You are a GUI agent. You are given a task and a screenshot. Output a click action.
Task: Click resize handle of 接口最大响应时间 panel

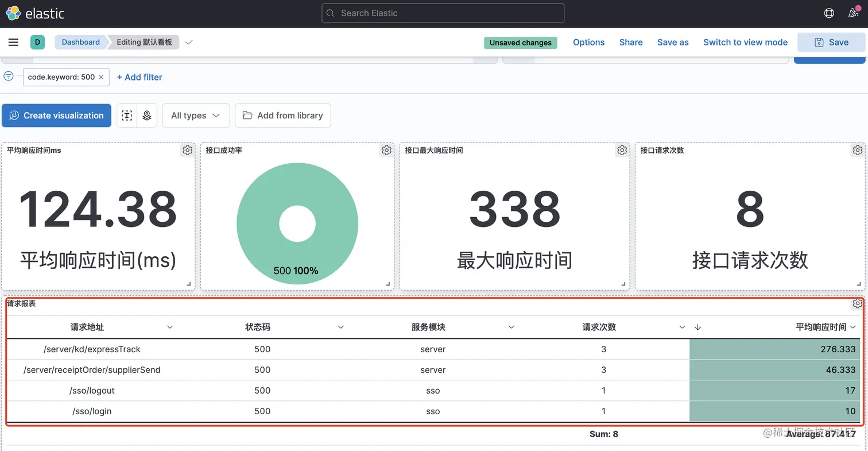pos(624,284)
